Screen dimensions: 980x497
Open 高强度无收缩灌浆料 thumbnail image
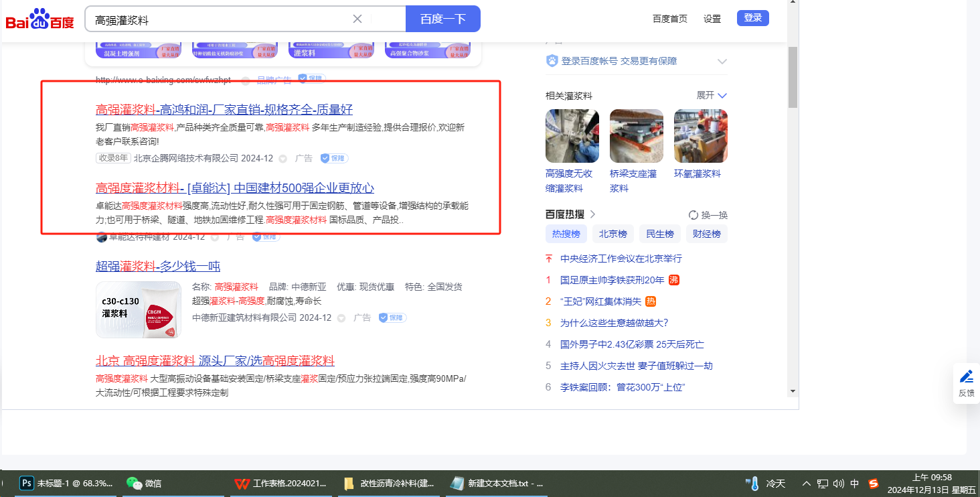click(x=572, y=136)
